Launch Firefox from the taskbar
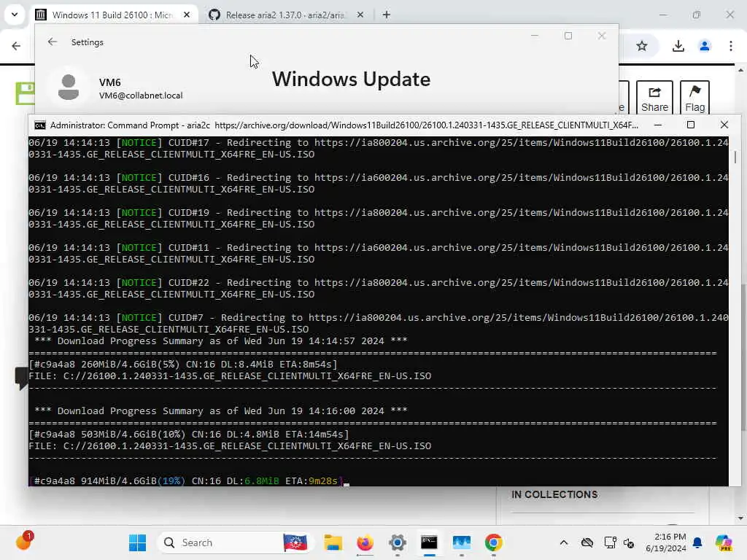Image resolution: width=747 pixels, height=560 pixels. click(x=365, y=542)
